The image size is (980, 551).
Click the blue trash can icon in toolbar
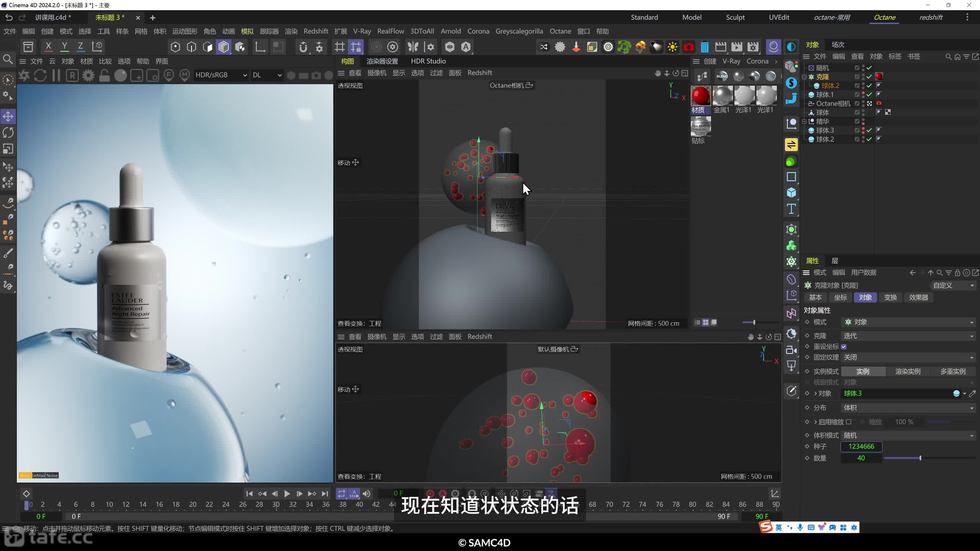pos(704,47)
